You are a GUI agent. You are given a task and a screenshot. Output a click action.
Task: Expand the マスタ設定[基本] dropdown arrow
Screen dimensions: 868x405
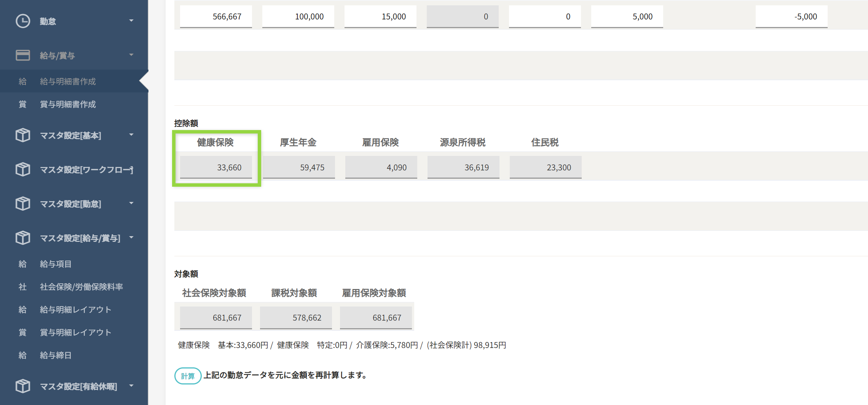tap(131, 135)
